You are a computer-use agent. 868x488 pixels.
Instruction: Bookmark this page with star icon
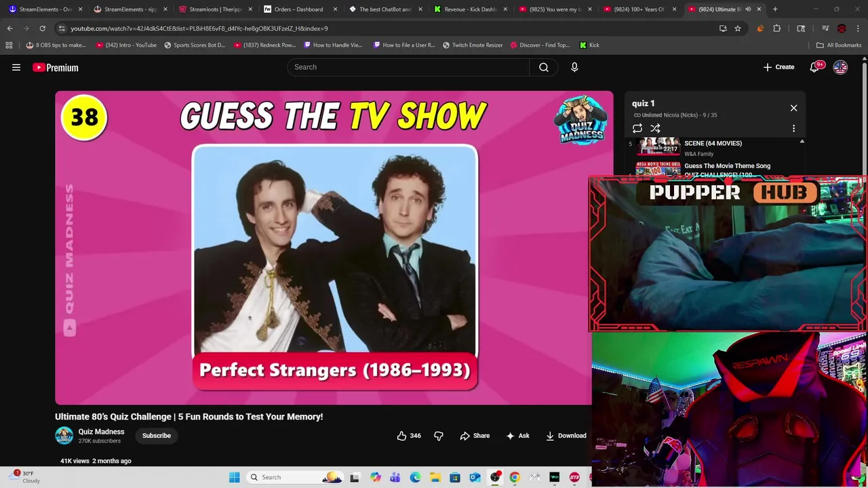pos(738,28)
